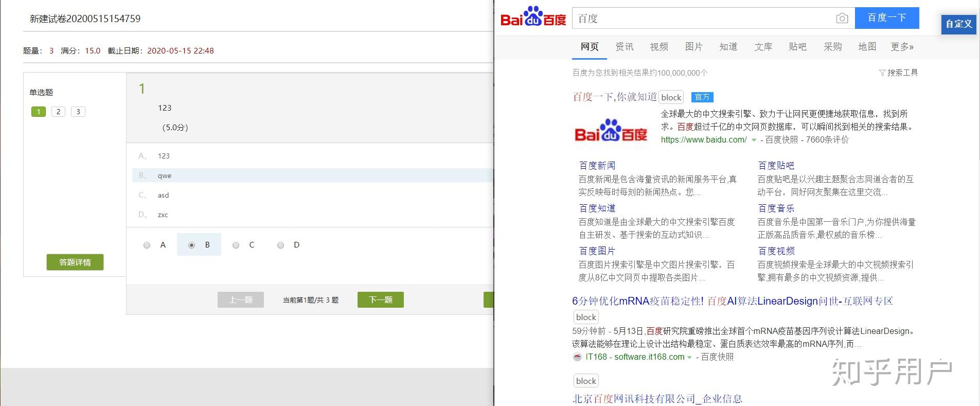Click 搜索工具 text link

[902, 73]
